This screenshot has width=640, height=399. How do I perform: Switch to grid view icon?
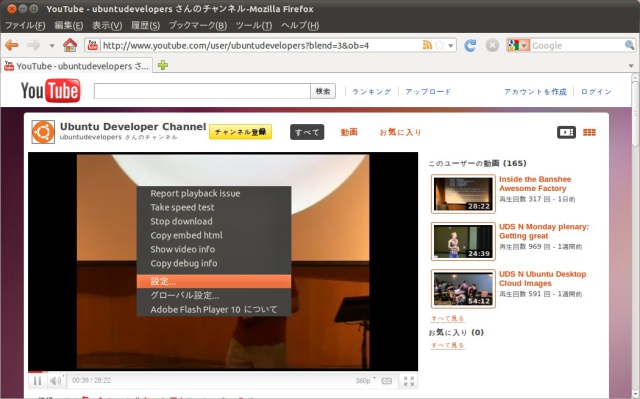click(x=589, y=132)
